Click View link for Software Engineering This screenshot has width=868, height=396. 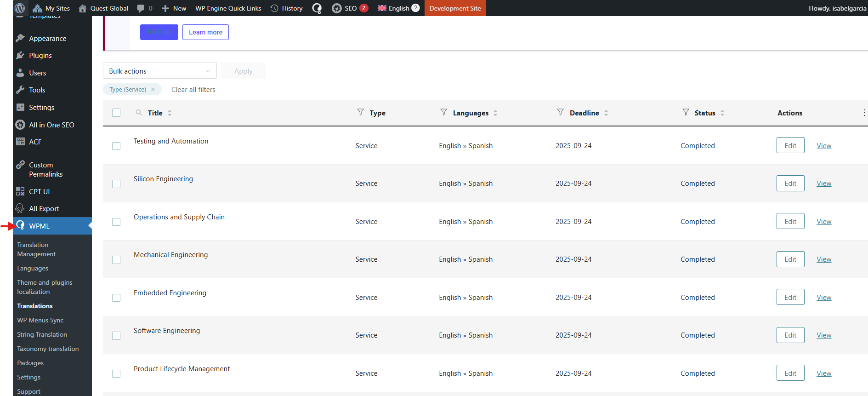823,335
